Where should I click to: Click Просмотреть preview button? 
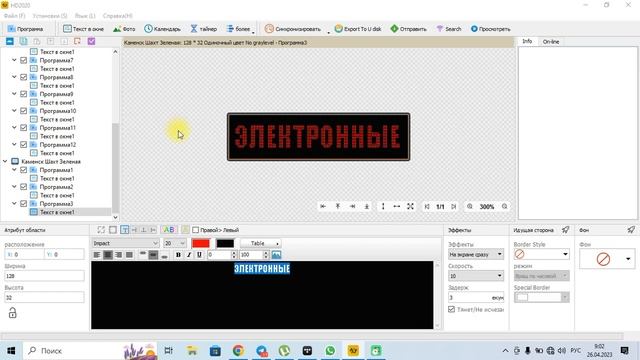(490, 29)
